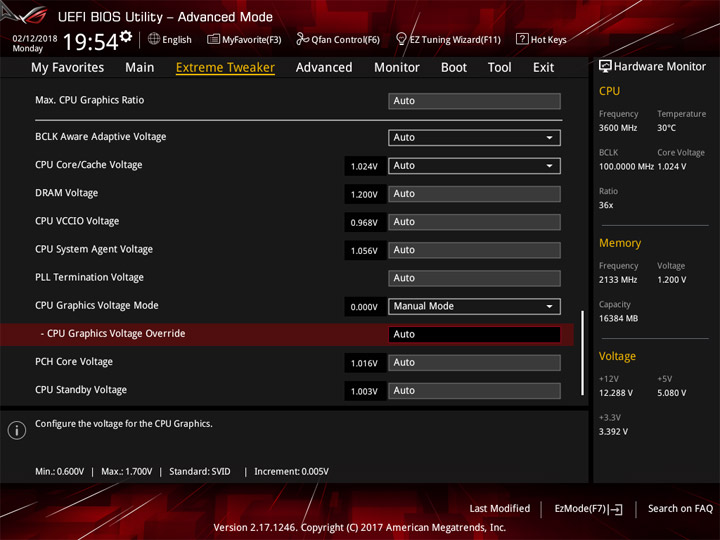Open the Tool tab
Screen dimensions: 720x540
point(500,68)
